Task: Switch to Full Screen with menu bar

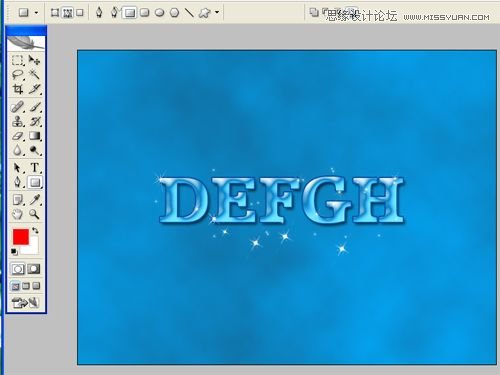Action: (26, 286)
